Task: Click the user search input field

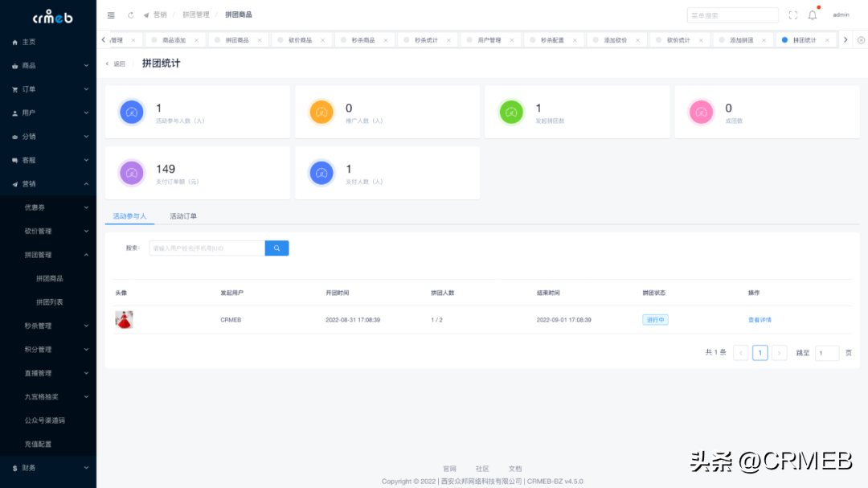Action: [x=207, y=248]
